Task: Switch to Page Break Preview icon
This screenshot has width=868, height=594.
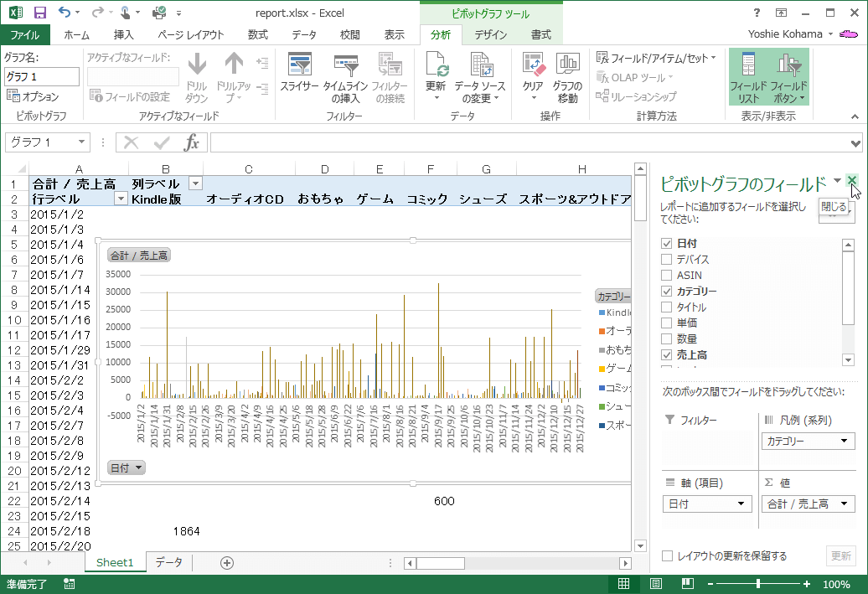Action: (x=688, y=583)
